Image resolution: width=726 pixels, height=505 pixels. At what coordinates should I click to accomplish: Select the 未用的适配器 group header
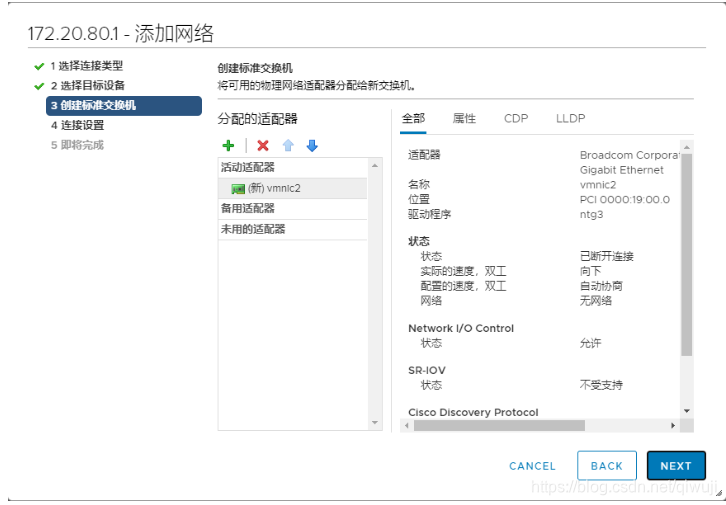[293, 229]
